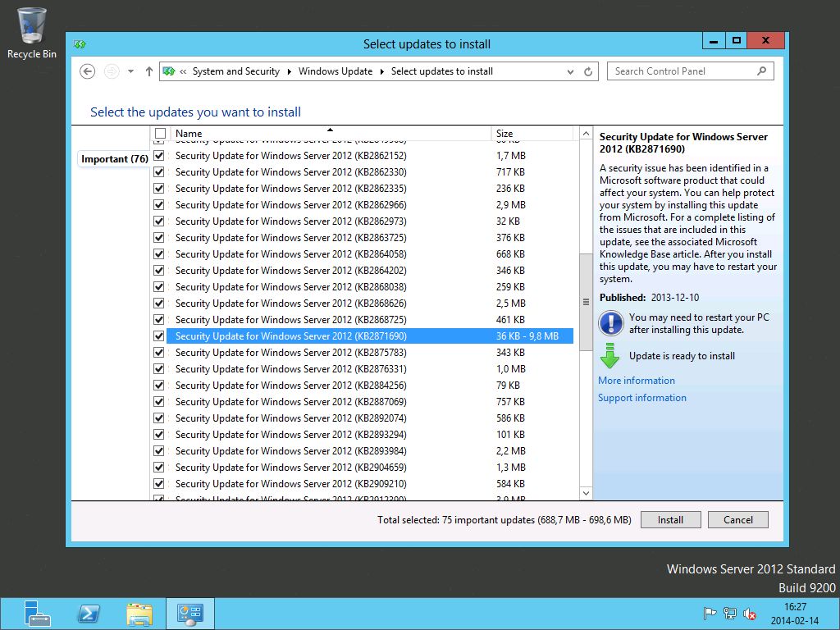Click the Windows Update icon in address bar

[169, 71]
